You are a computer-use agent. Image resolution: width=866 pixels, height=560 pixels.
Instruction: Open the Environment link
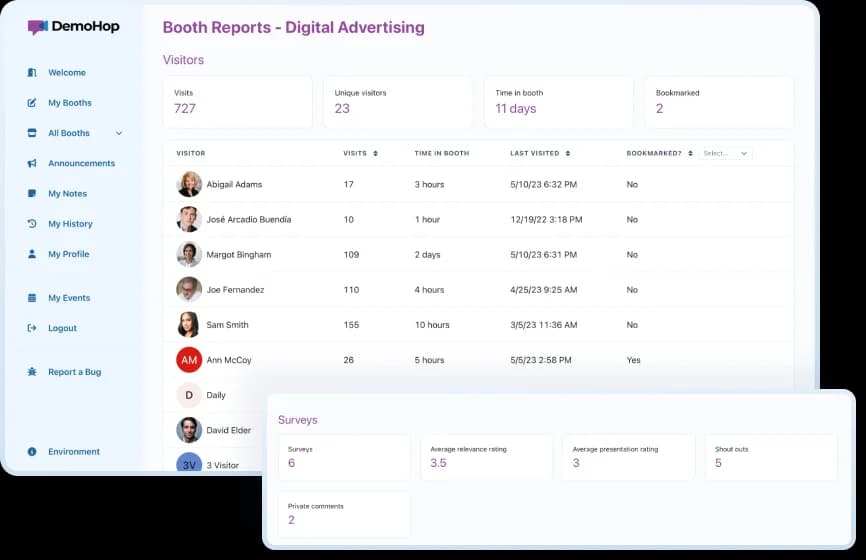[74, 452]
